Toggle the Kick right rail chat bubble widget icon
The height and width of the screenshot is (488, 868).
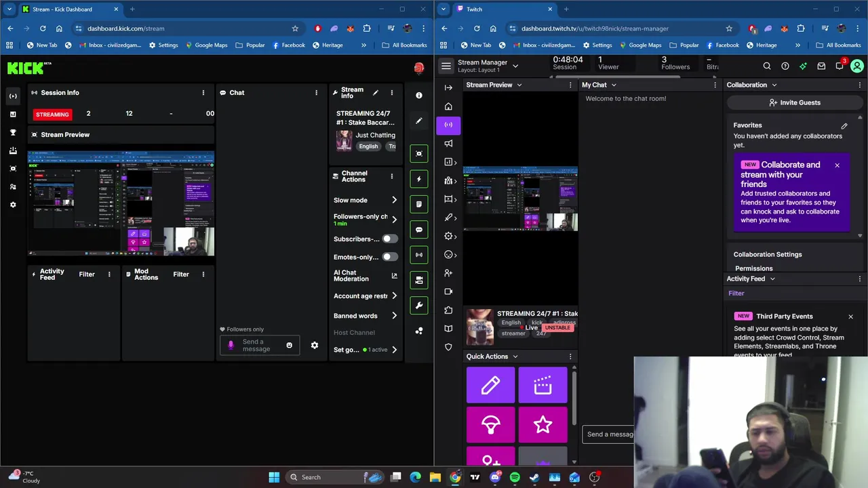pos(419,230)
